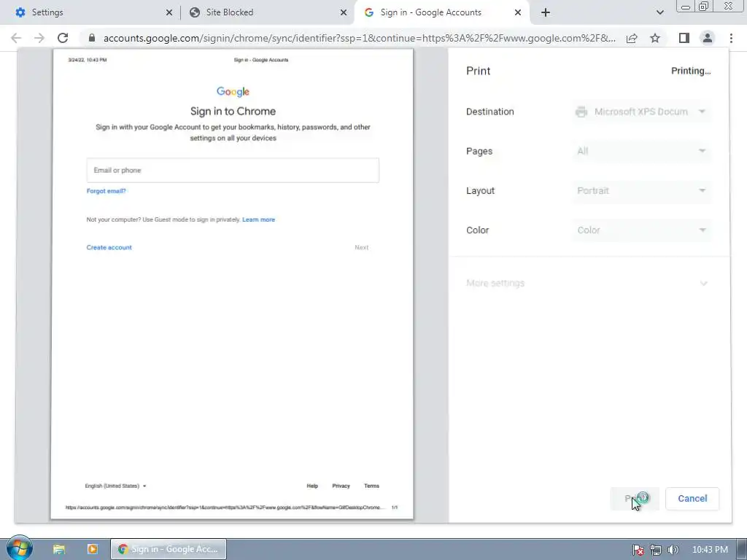Click the browser Back arrow

pyautogui.click(x=16, y=38)
